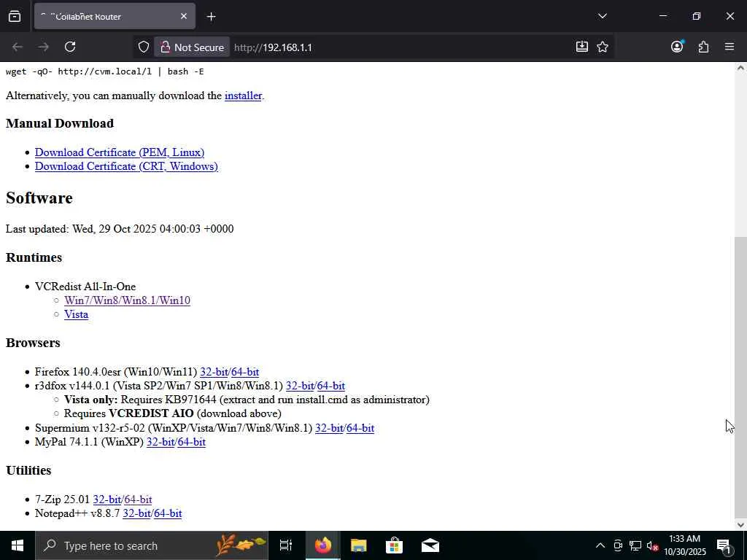Viewport: 747px width, 560px height.
Task: Download r3dfox v144.0.1 64-bit
Action: 330,386
